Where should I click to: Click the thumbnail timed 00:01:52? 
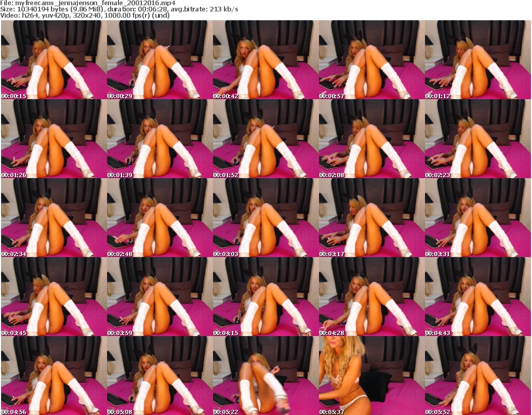(x=265, y=139)
